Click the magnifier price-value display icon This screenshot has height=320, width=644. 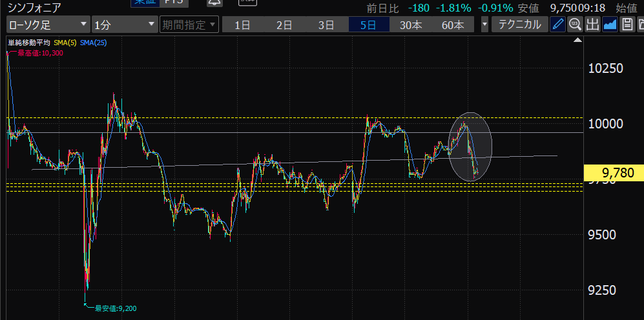click(575, 25)
